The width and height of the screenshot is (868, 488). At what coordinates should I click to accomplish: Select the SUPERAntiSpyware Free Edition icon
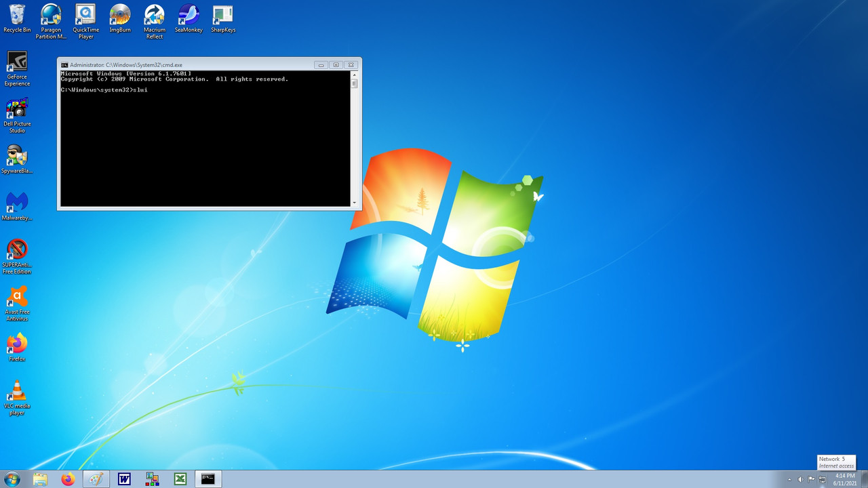(17, 257)
